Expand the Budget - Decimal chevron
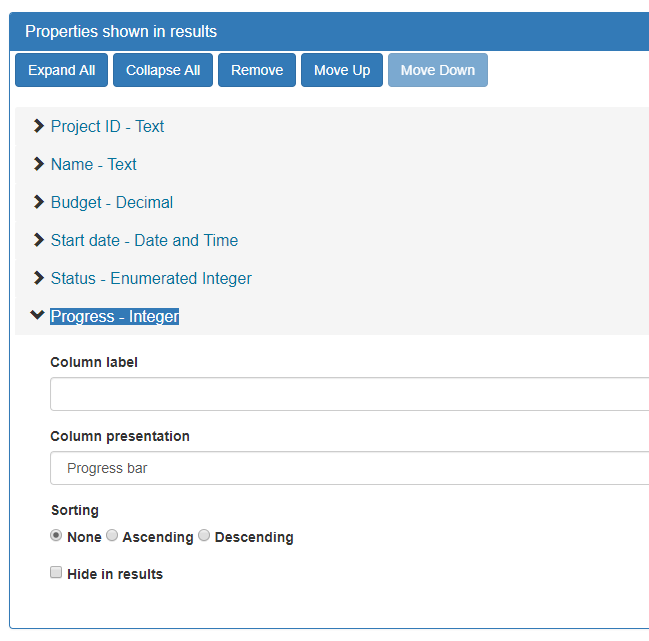The height and width of the screenshot is (641, 649). pyautogui.click(x=38, y=202)
